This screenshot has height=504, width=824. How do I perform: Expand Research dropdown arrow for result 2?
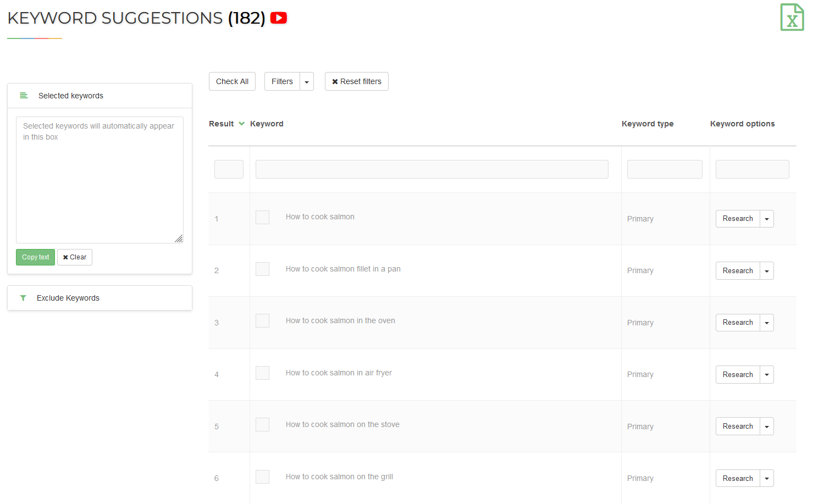click(x=767, y=270)
